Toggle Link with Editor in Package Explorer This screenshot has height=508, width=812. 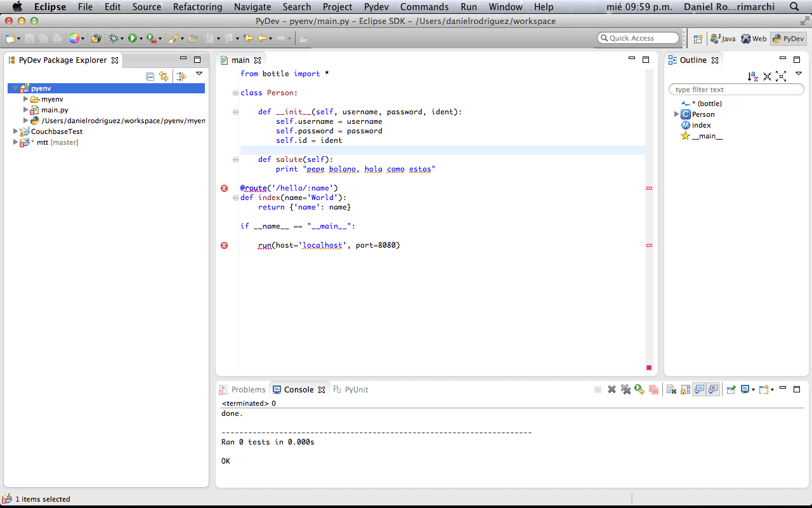click(x=164, y=77)
